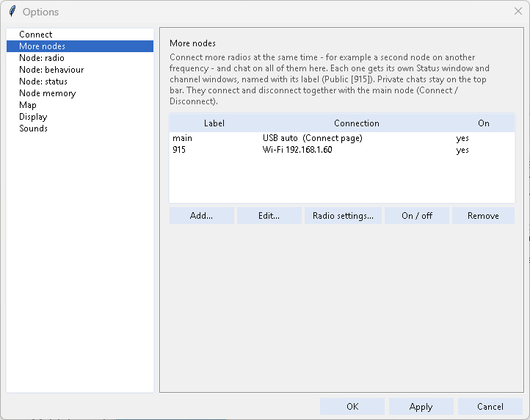Image resolution: width=530 pixels, height=420 pixels.
Task: Confirm with the OK button
Action: [352, 407]
